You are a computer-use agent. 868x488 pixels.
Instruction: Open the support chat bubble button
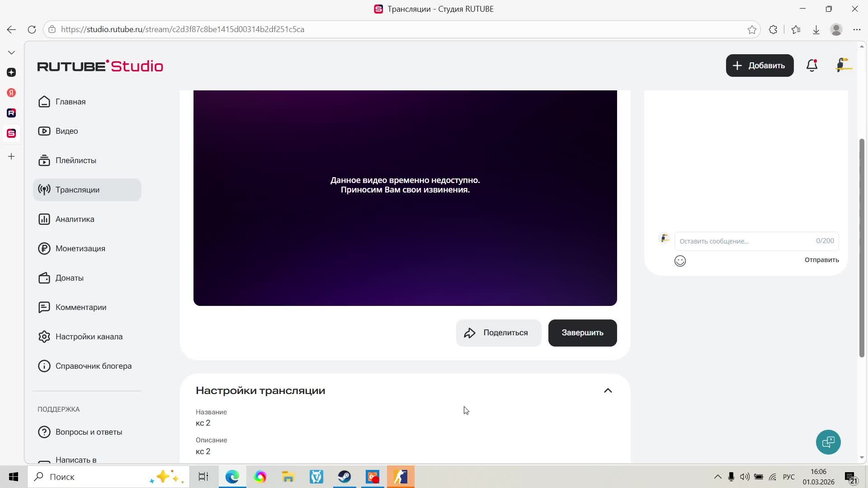pyautogui.click(x=828, y=442)
